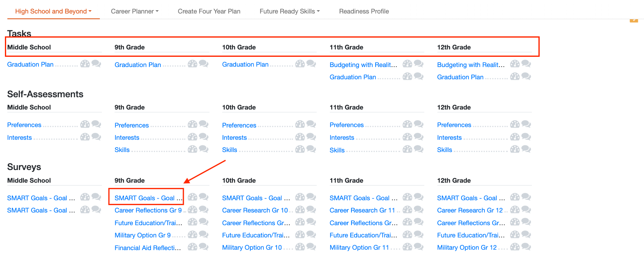Open the comments icon for 11th Grade Skills

point(419,149)
